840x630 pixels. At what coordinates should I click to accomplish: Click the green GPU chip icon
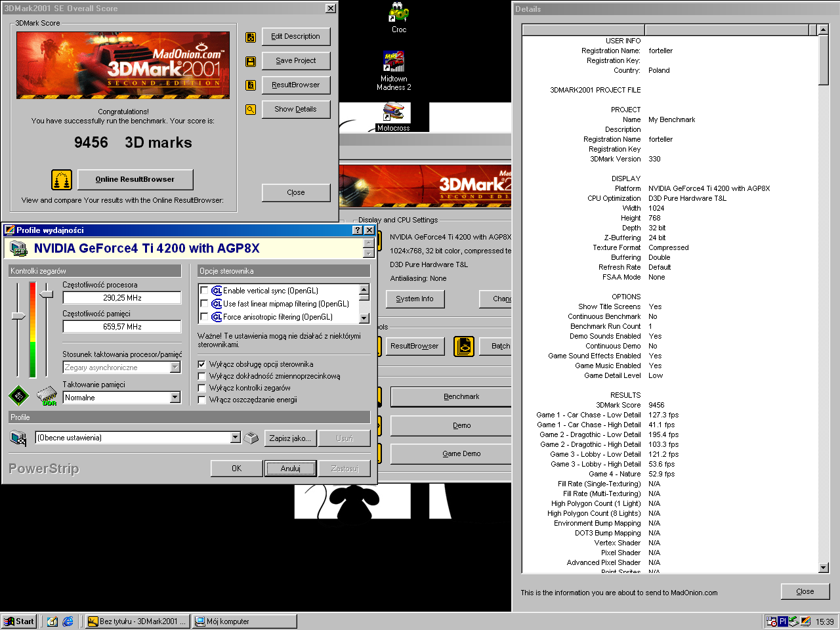18,396
